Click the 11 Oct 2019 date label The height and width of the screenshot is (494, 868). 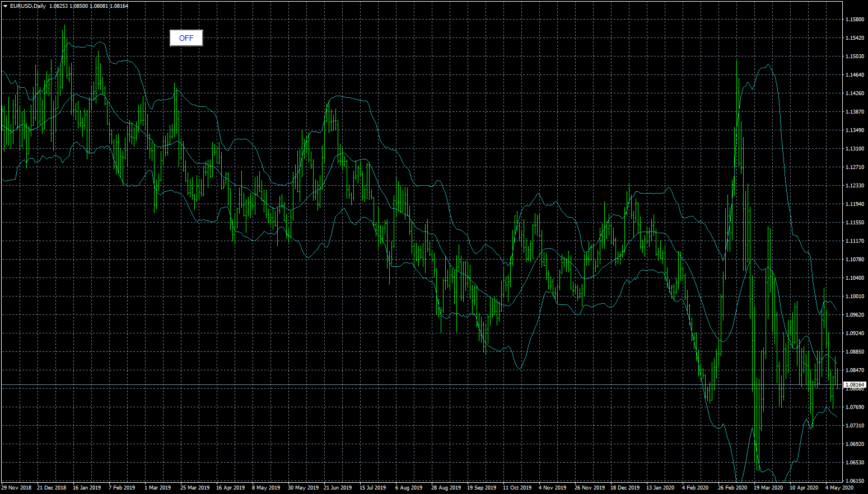pos(517,488)
